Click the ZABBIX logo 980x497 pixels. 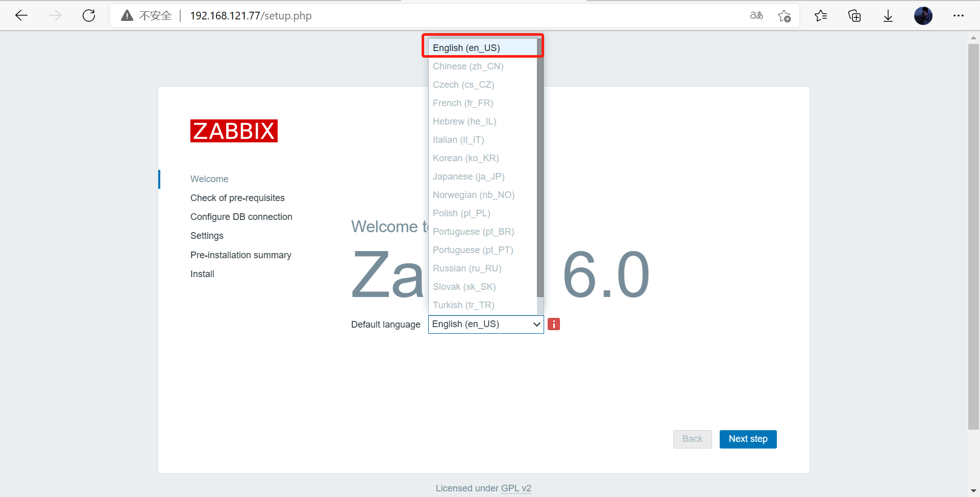tap(234, 131)
